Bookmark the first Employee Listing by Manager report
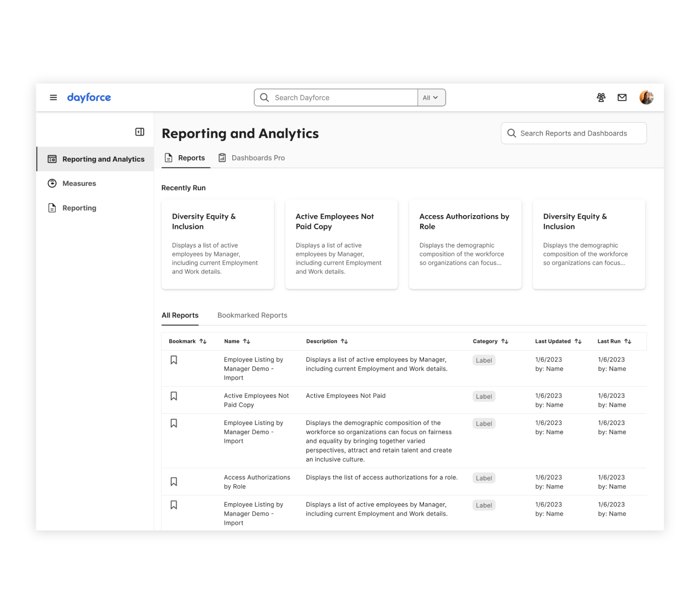 (x=174, y=359)
